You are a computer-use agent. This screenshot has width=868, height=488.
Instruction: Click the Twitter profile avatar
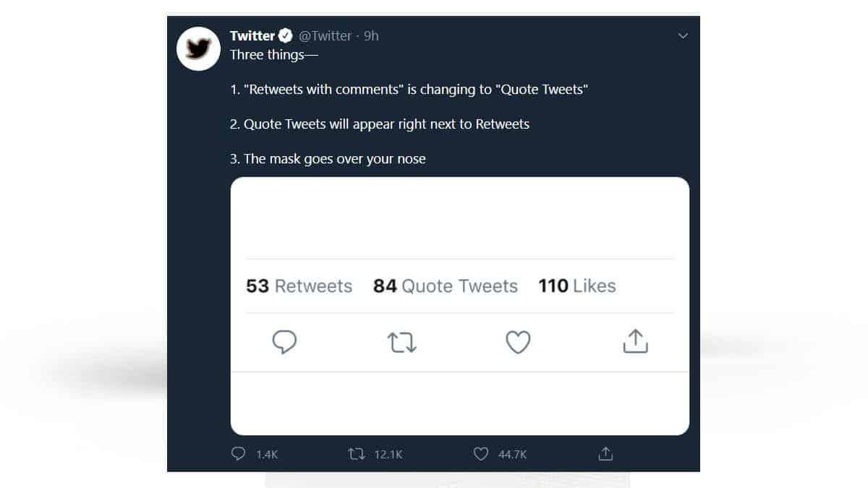198,48
